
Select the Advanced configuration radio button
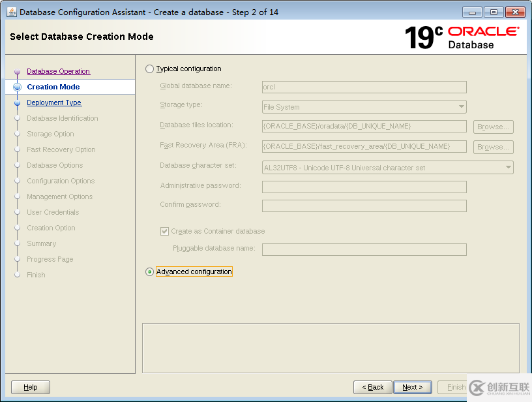click(149, 272)
